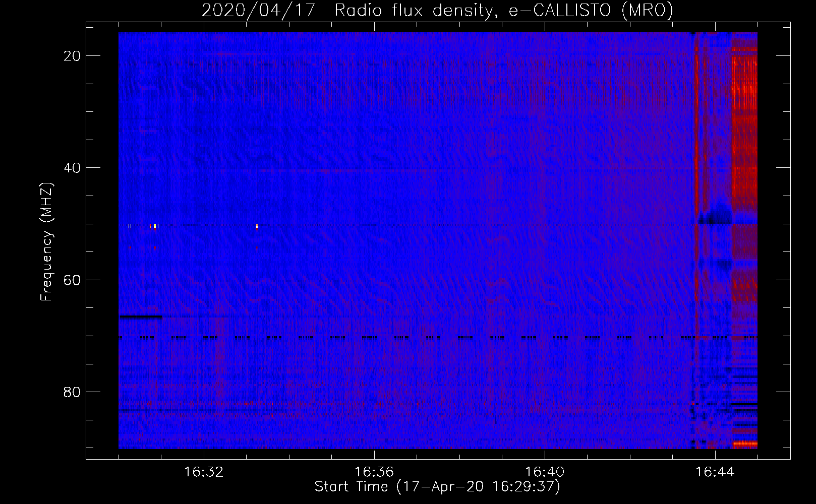The height and width of the screenshot is (504, 816).
Task: Click the 16:44 time tick label
Action: (715, 472)
